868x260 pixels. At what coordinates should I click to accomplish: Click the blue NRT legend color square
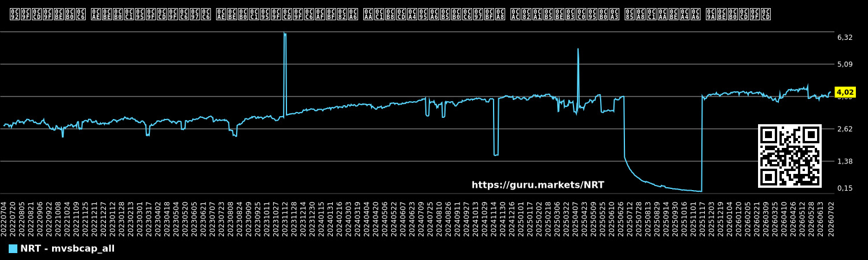tap(13, 248)
